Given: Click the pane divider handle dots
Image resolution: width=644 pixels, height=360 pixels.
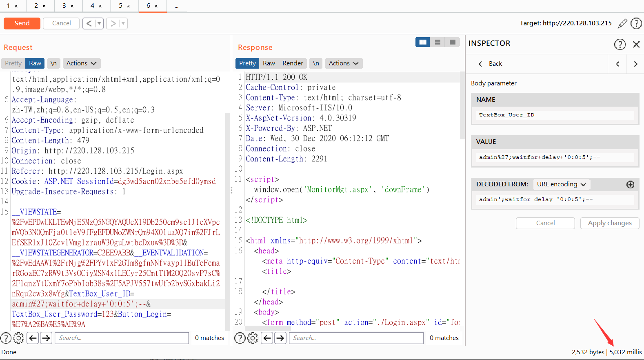Looking at the screenshot, I should click(x=231, y=190).
